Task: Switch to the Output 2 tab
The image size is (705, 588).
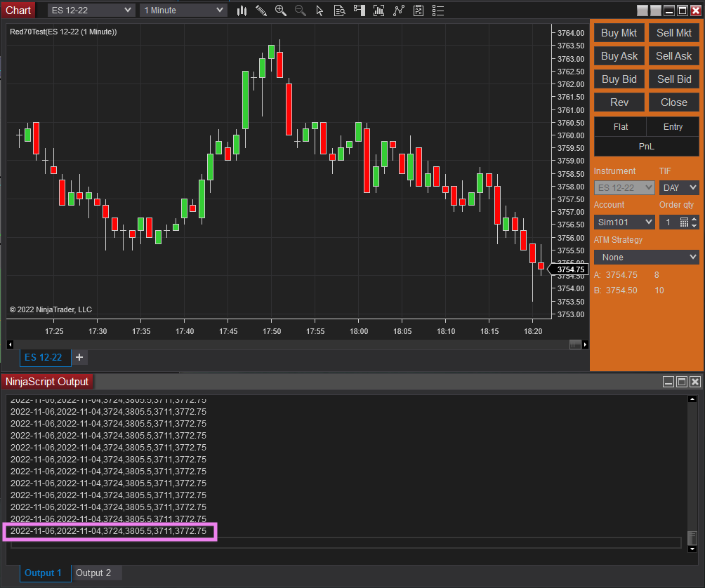Action: (93, 573)
